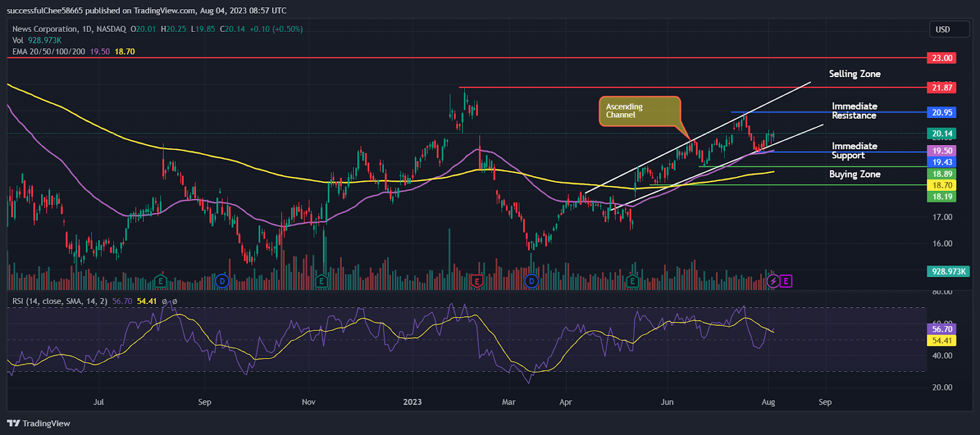Screen dimensions: 980x435
Task: Select the RSI 54.41 axis value label
Action: (x=942, y=341)
